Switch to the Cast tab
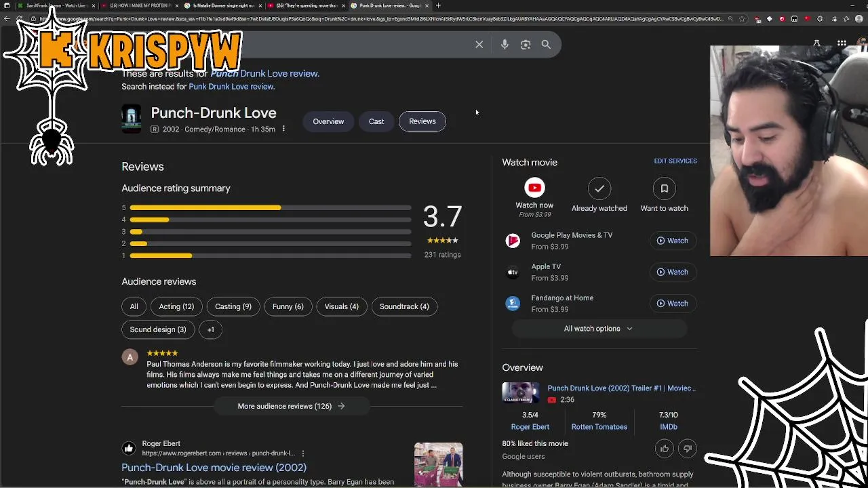This screenshot has height=488, width=868. pyautogui.click(x=376, y=121)
